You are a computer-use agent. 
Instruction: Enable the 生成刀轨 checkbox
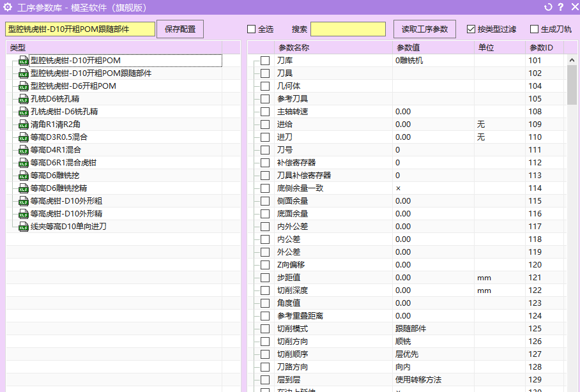(x=534, y=29)
